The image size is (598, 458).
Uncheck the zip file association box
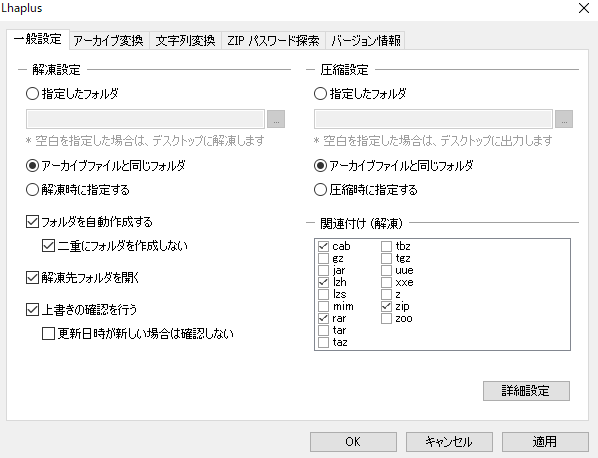386,306
